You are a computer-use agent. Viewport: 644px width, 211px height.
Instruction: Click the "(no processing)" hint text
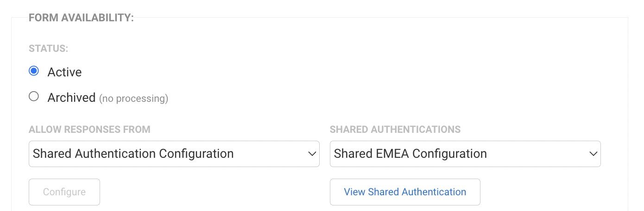(x=134, y=99)
